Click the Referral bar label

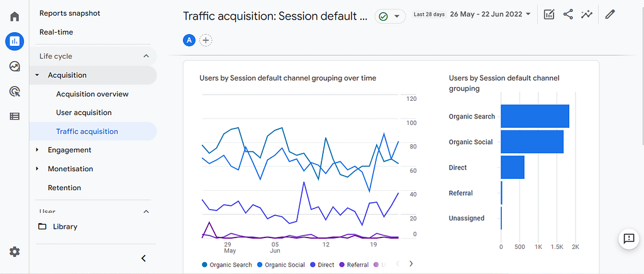(x=461, y=193)
